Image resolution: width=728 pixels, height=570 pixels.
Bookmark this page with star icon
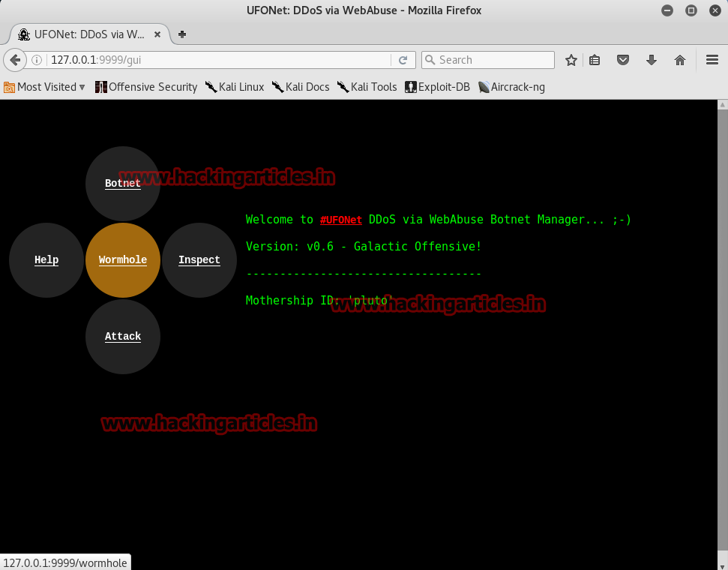pyautogui.click(x=571, y=60)
